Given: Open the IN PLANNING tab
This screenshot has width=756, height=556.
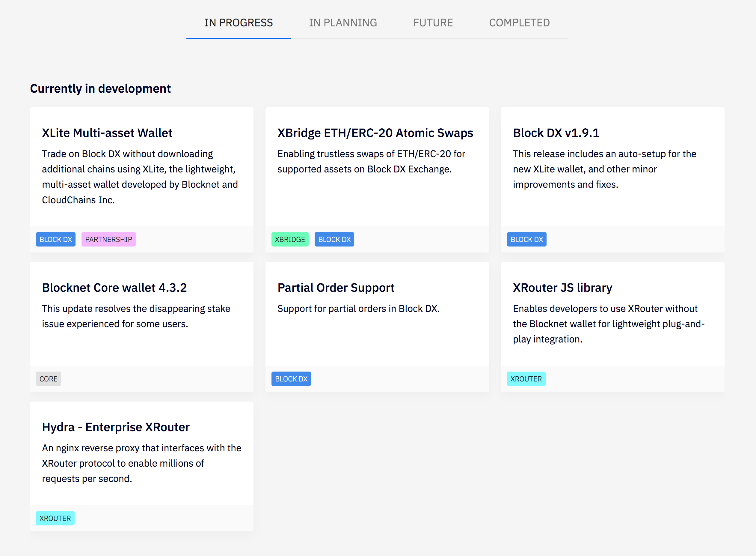Looking at the screenshot, I should (343, 22).
